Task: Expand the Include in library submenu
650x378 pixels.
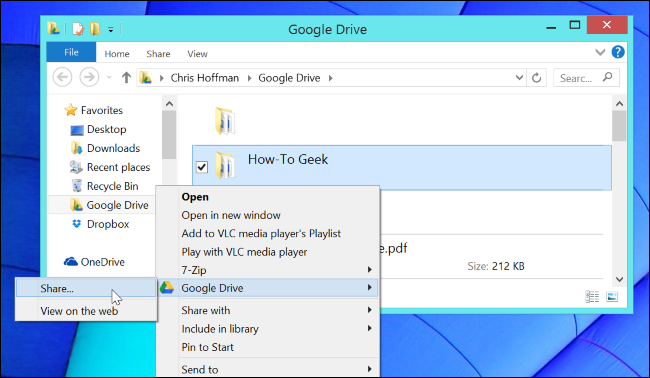Action: (268, 329)
